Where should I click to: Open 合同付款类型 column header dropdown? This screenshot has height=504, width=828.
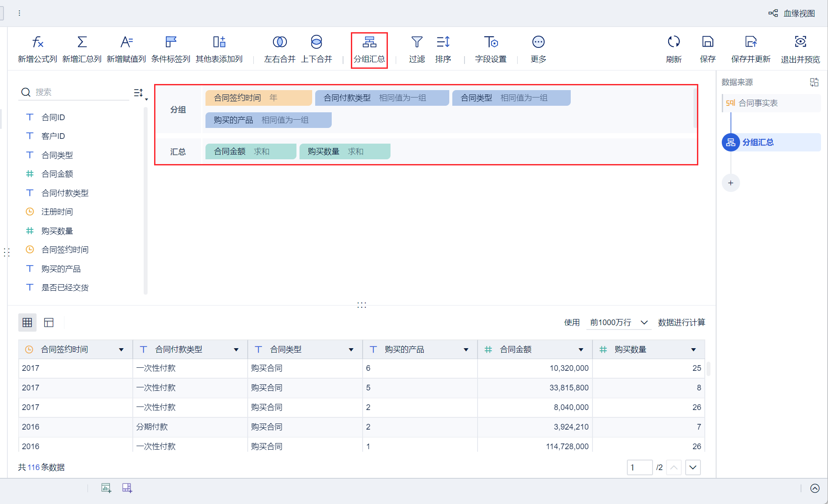236,349
